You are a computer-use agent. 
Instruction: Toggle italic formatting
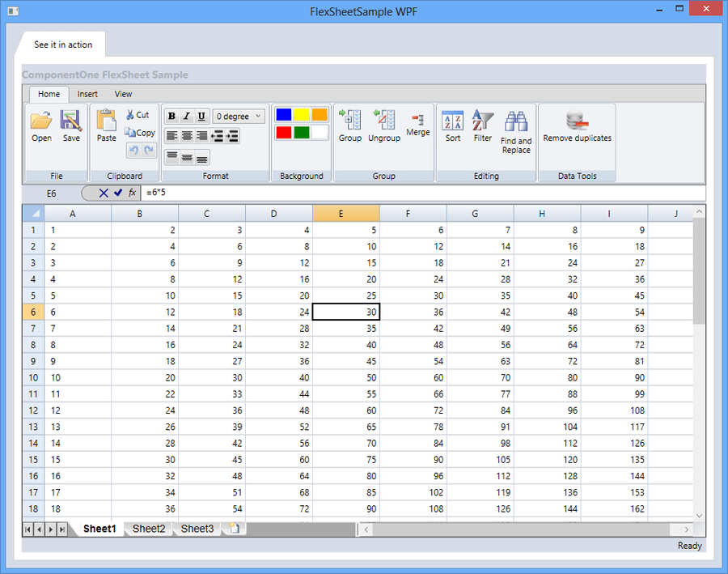(x=186, y=115)
